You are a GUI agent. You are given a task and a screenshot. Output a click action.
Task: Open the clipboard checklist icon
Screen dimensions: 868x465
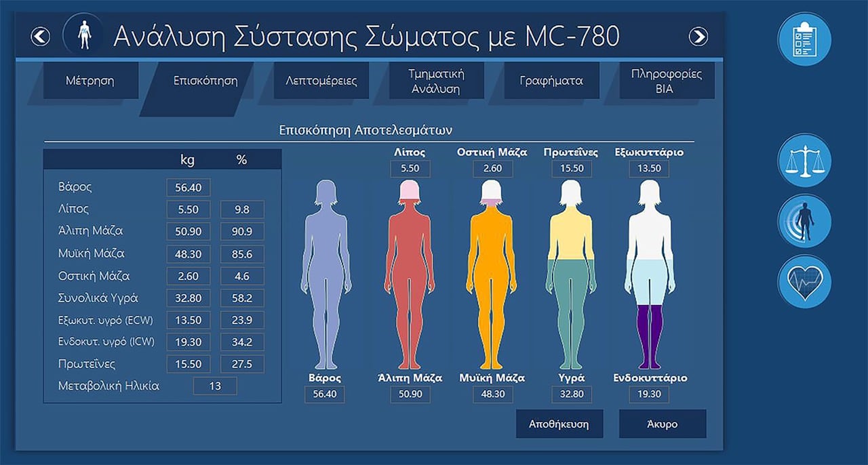click(804, 39)
